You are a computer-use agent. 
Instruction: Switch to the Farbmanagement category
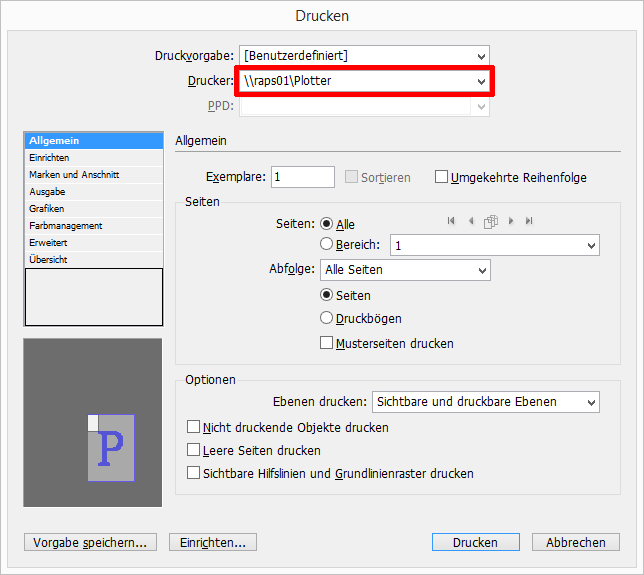pos(94,226)
